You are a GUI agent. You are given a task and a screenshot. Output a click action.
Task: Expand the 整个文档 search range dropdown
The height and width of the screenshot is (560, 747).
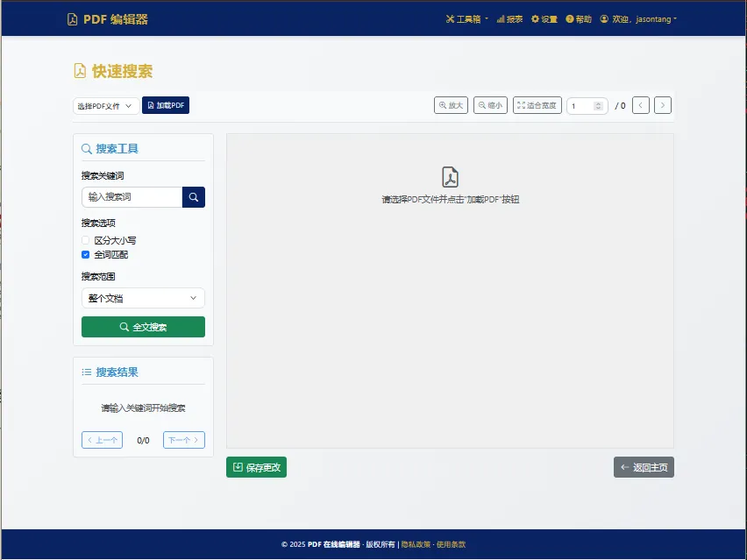click(x=143, y=298)
